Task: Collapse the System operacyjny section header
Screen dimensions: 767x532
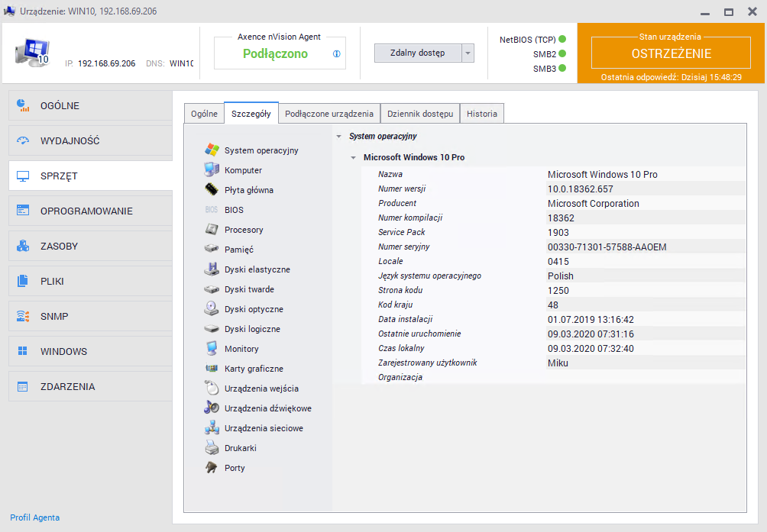Action: pos(338,136)
